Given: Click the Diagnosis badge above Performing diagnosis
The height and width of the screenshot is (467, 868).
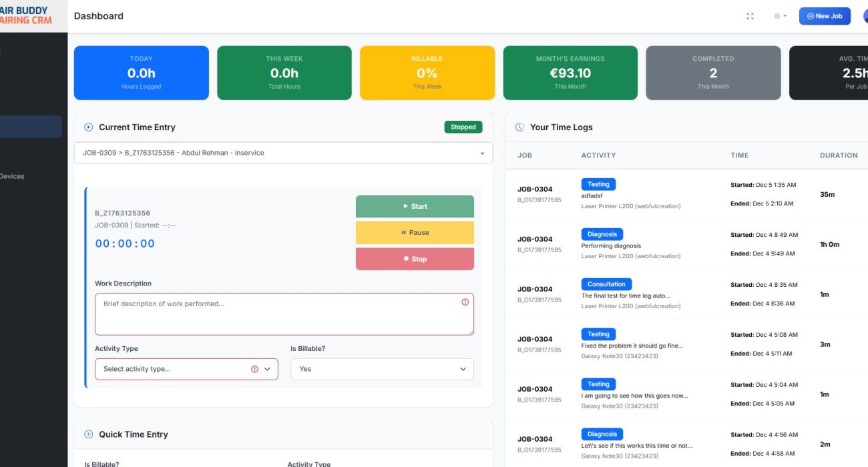Looking at the screenshot, I should (602, 234).
